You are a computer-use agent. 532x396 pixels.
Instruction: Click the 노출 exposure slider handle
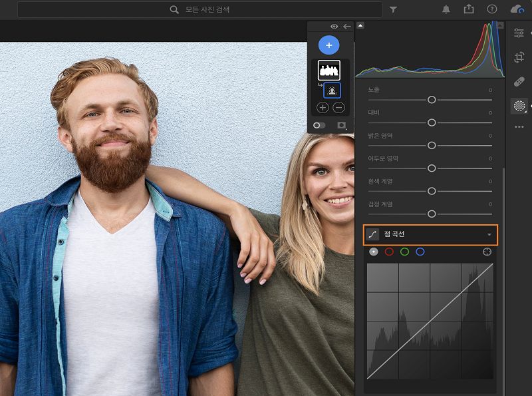click(432, 100)
